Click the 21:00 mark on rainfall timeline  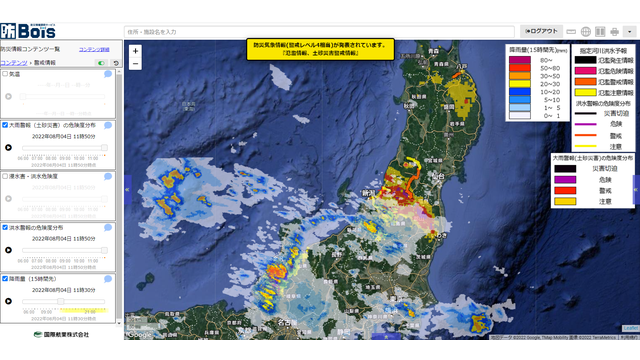point(90,312)
